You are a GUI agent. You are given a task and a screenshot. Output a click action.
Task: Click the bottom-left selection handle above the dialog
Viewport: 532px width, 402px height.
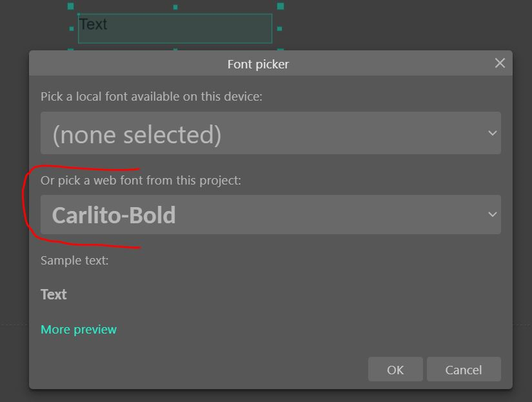[x=70, y=50]
